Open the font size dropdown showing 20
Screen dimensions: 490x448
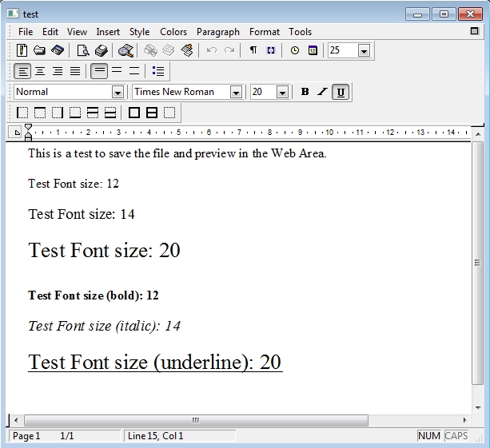[x=282, y=93]
